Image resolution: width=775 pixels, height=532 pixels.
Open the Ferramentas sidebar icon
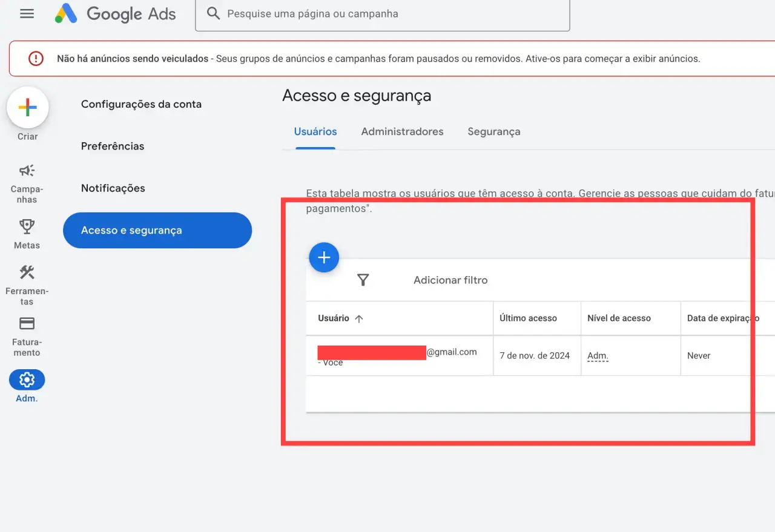click(x=27, y=272)
